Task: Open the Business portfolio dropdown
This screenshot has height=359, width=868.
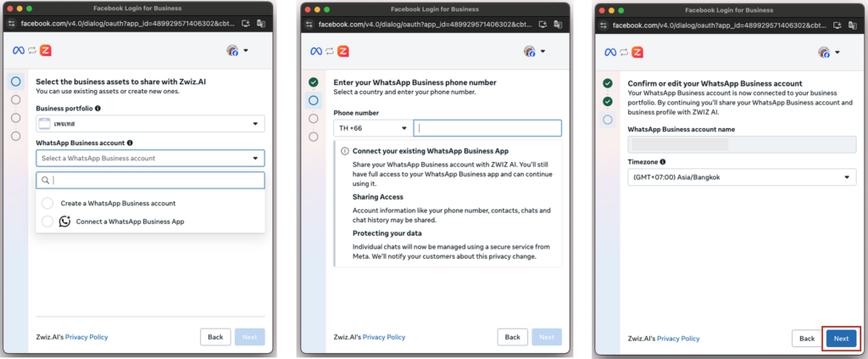Action: click(150, 125)
